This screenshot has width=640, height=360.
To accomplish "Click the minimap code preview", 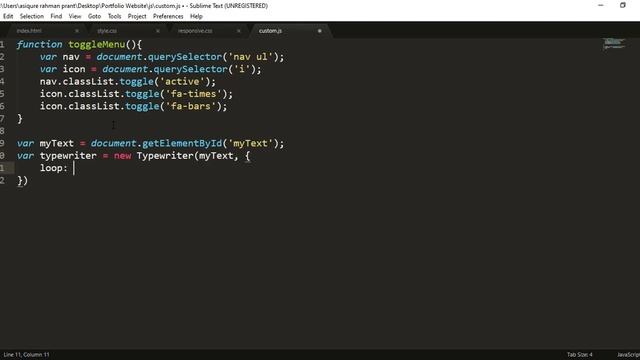I will pyautogui.click(x=614, y=44).
